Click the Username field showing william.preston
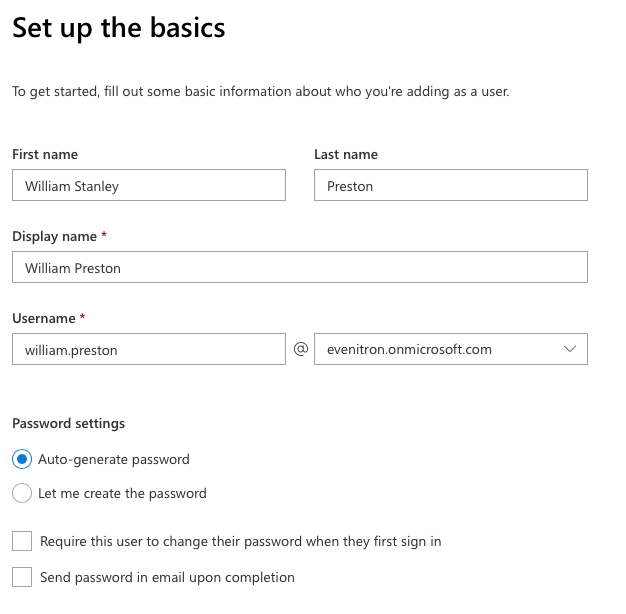Viewport: 626px width, 614px height. [149, 349]
